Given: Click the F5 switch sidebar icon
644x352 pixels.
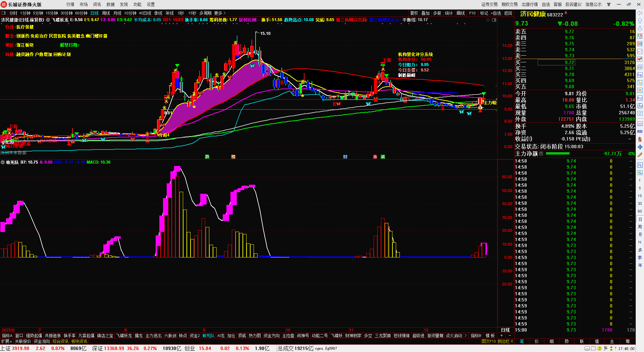Looking at the screenshot, I should click(x=640, y=165).
